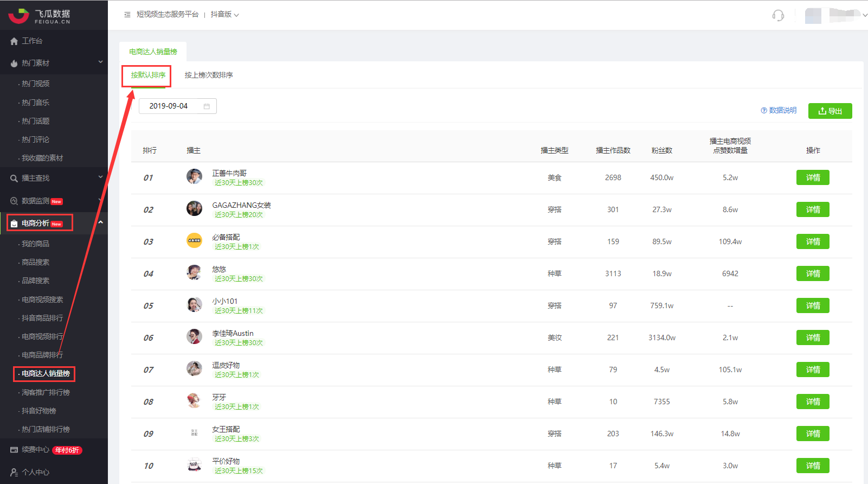
Task: Click the 播主查找 search icon
Action: pos(14,179)
